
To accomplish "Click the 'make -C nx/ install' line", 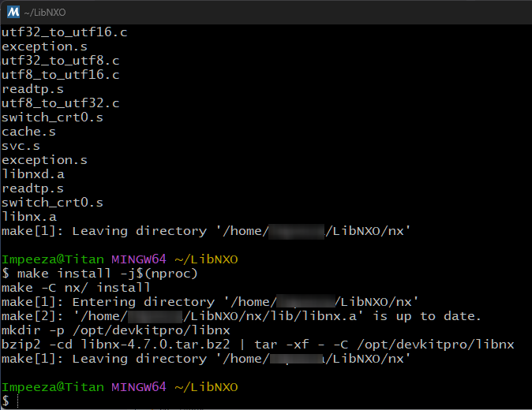I will 76,288.
